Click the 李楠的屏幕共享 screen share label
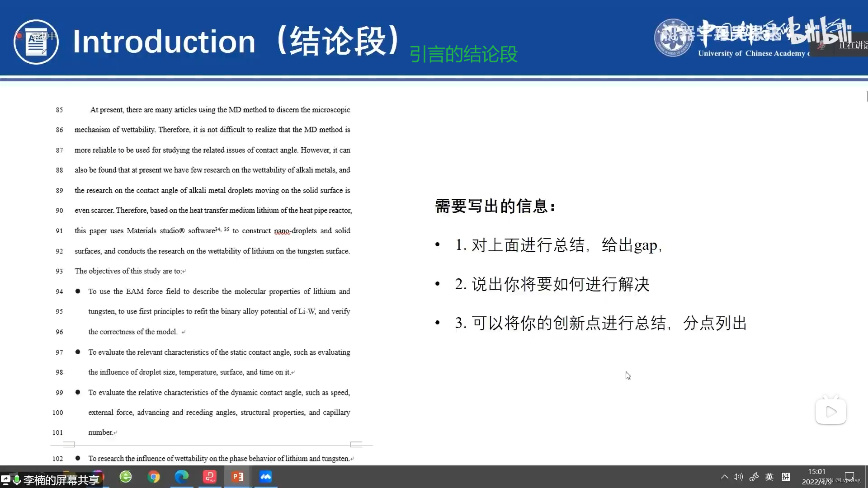868x488 pixels. coord(61,480)
